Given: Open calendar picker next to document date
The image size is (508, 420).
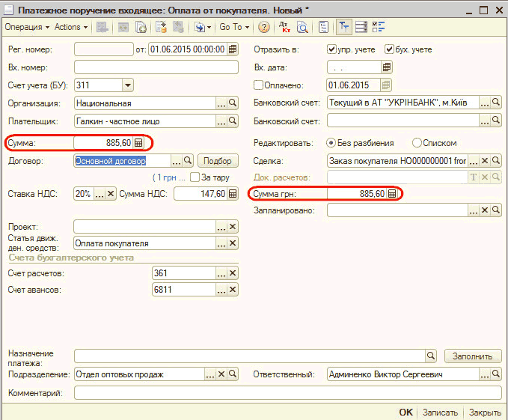Looking at the screenshot, I should pyautogui.click(x=232, y=49).
